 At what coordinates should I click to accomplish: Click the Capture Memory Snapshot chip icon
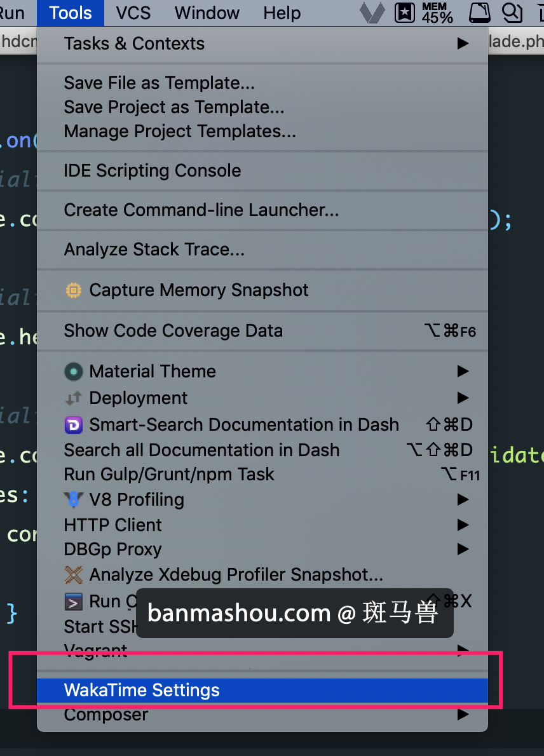(73, 290)
